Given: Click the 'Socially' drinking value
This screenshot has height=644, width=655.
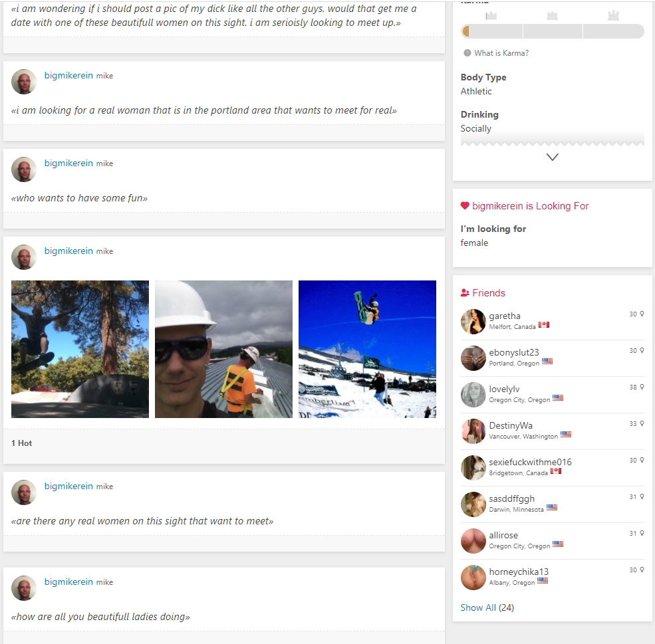Looking at the screenshot, I should [476, 128].
